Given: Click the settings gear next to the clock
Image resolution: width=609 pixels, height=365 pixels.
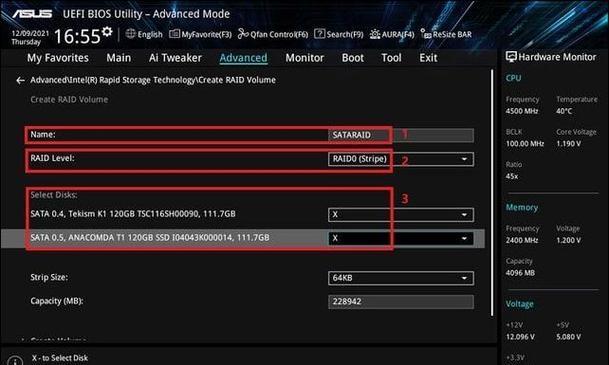Looking at the screenshot, I should [107, 31].
